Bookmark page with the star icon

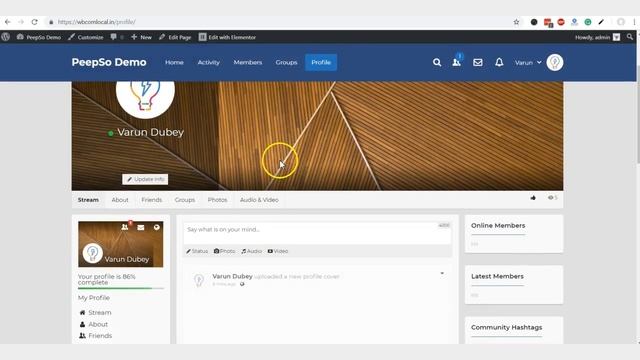[x=516, y=22]
